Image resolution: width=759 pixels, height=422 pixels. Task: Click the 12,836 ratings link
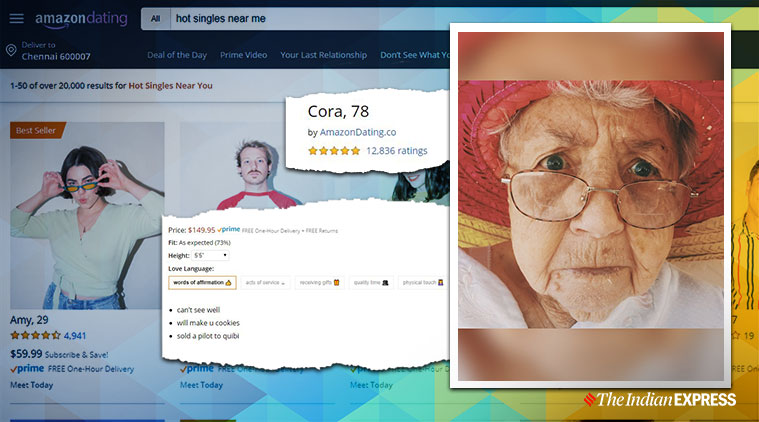click(x=396, y=151)
